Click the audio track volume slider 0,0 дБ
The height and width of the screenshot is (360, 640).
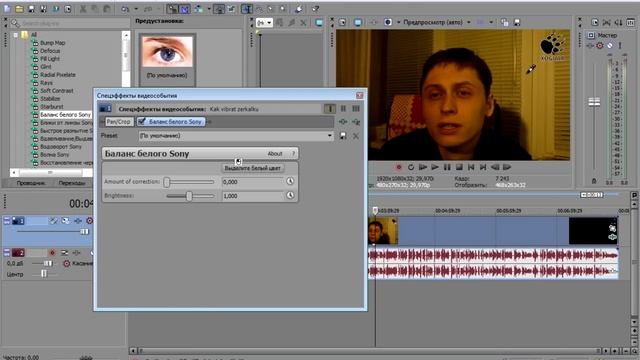pos(48,264)
